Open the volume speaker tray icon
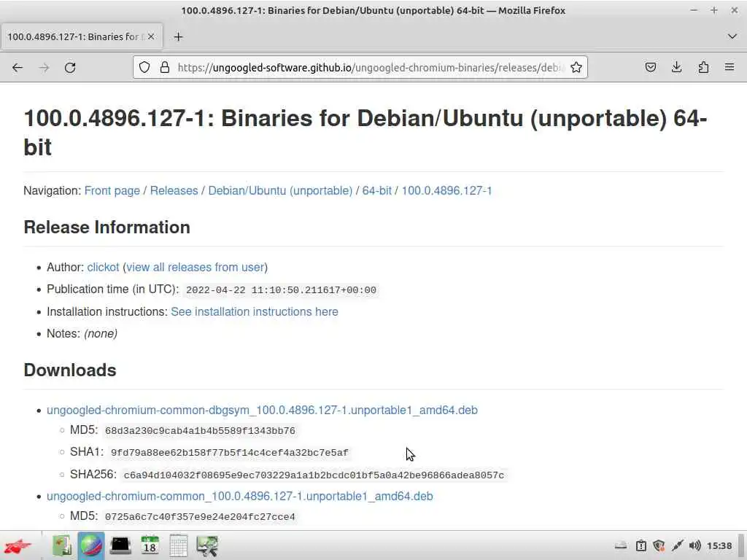This screenshot has width=747, height=560. 694,545
